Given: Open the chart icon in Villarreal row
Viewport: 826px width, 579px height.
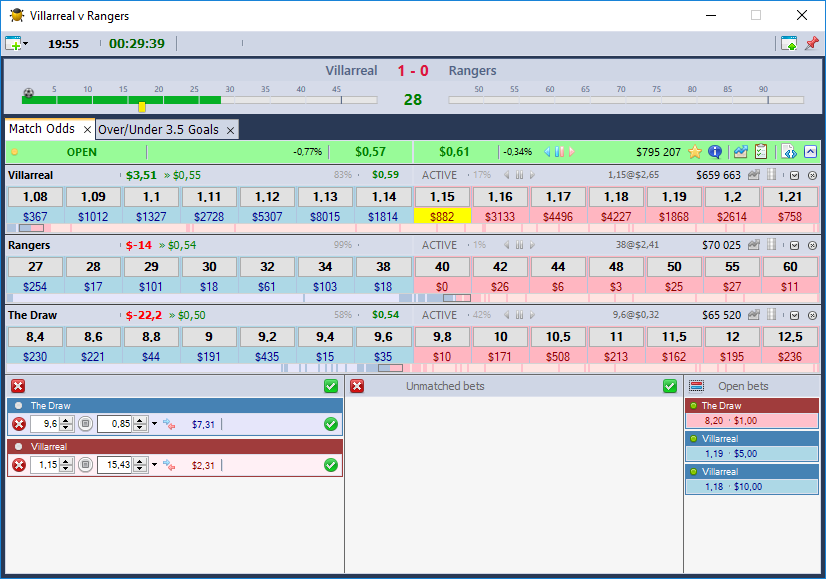Looking at the screenshot, I should click(753, 175).
